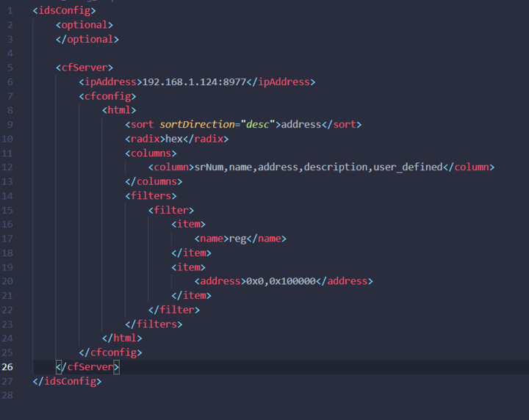529x420 pixels.
Task: Place cursor on opening idsConfig tag
Action: pyautogui.click(x=64, y=11)
